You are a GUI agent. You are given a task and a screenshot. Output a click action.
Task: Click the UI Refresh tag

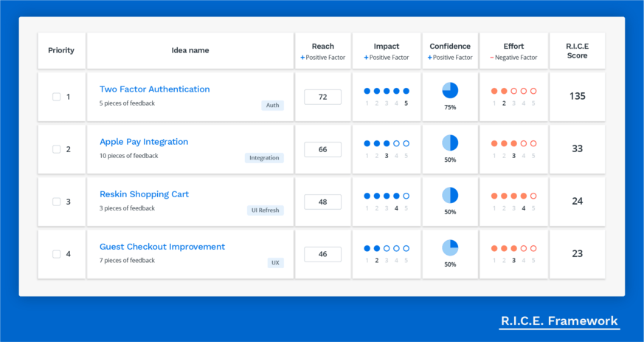[265, 211]
